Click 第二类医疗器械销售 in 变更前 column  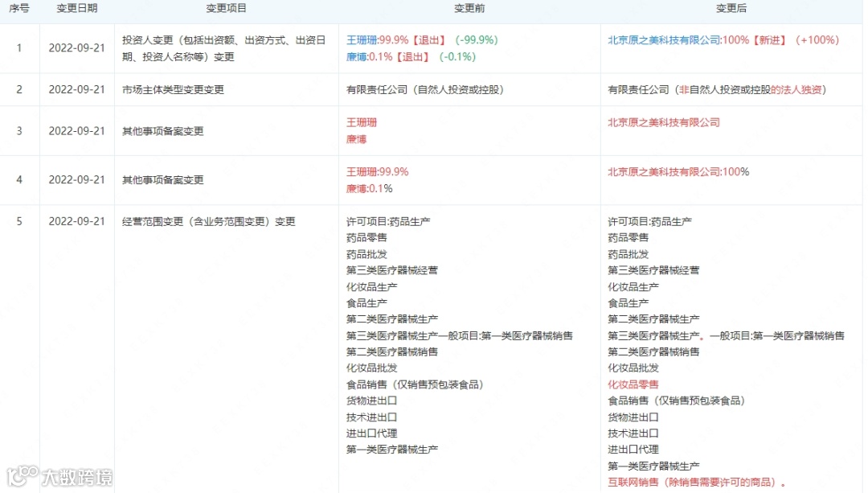(392, 351)
